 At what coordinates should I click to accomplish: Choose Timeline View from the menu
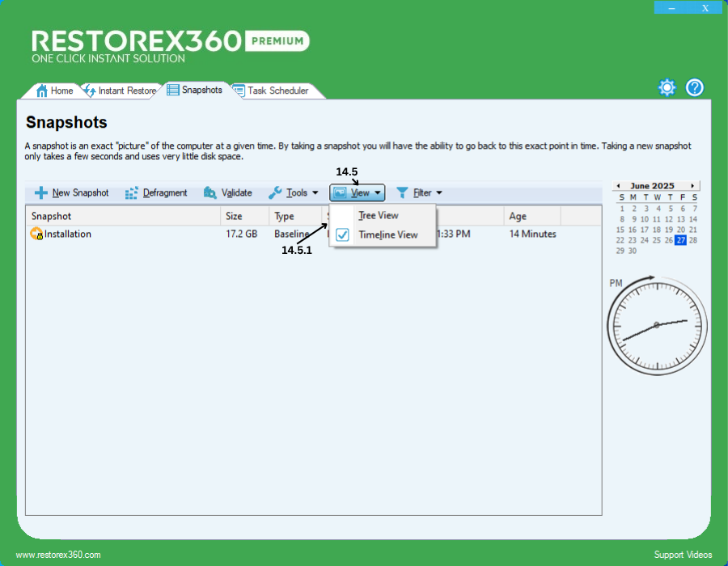pos(383,234)
